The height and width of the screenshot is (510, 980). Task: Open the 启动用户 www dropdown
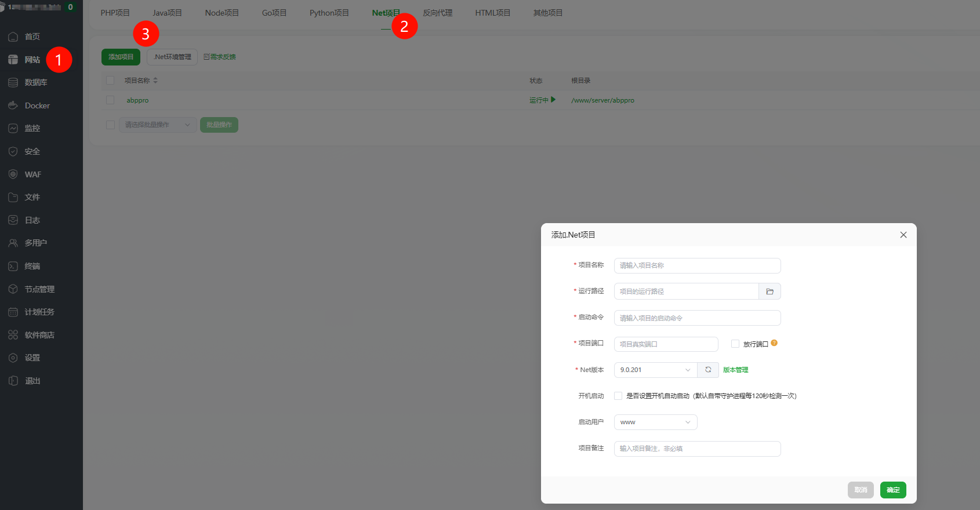(x=655, y=422)
